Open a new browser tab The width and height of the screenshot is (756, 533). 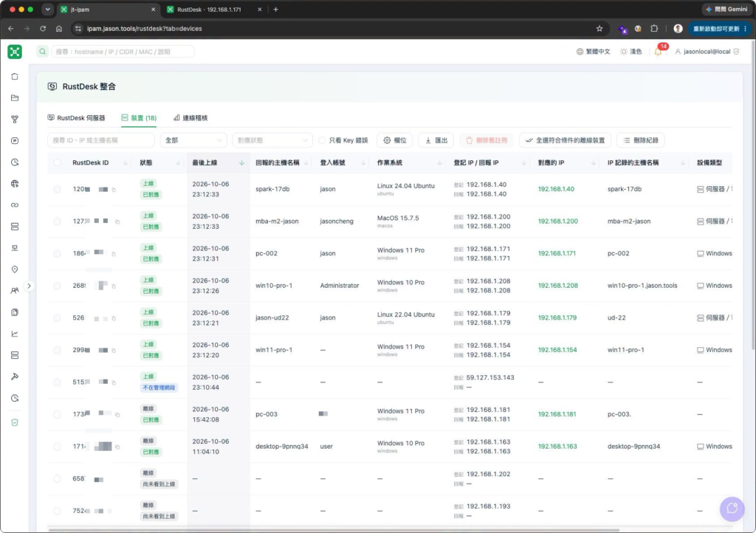pyautogui.click(x=276, y=9)
